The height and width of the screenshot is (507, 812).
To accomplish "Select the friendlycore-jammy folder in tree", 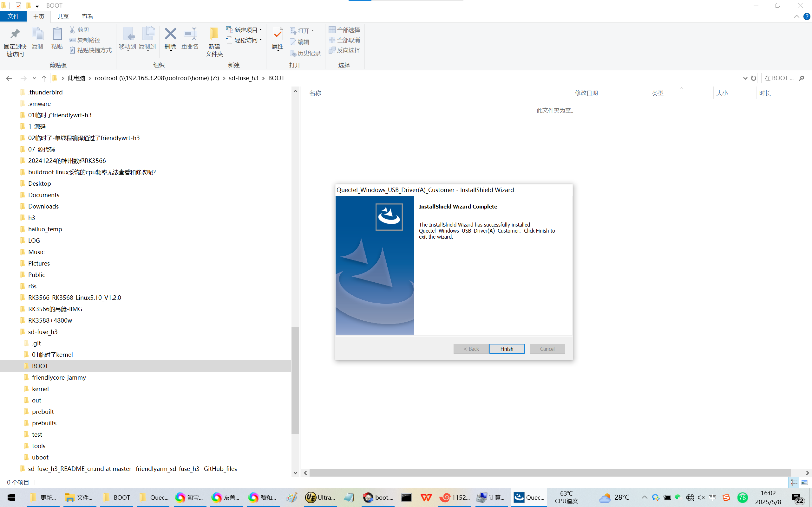I will [x=59, y=377].
